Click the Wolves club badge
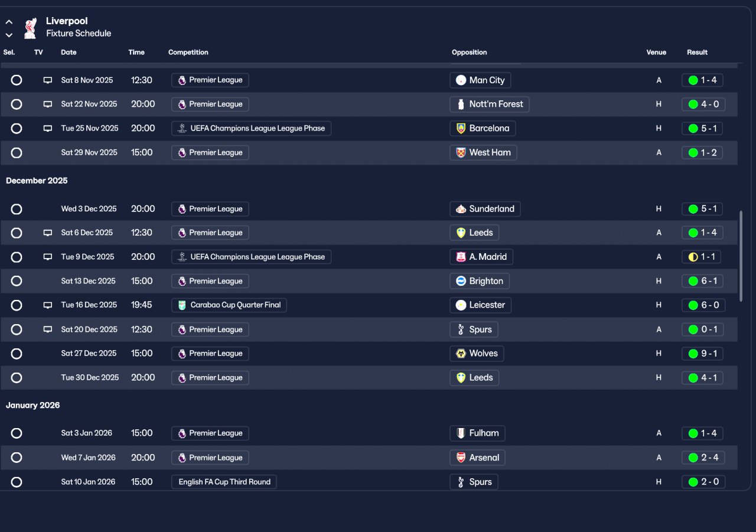 [x=461, y=354]
